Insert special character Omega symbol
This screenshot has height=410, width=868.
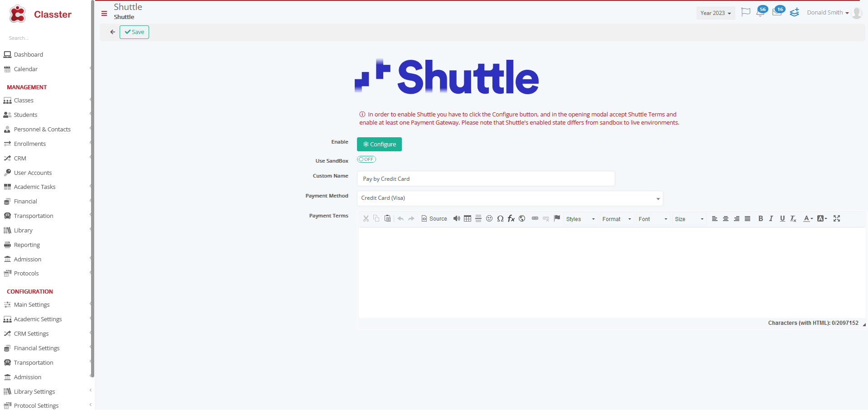(x=500, y=218)
